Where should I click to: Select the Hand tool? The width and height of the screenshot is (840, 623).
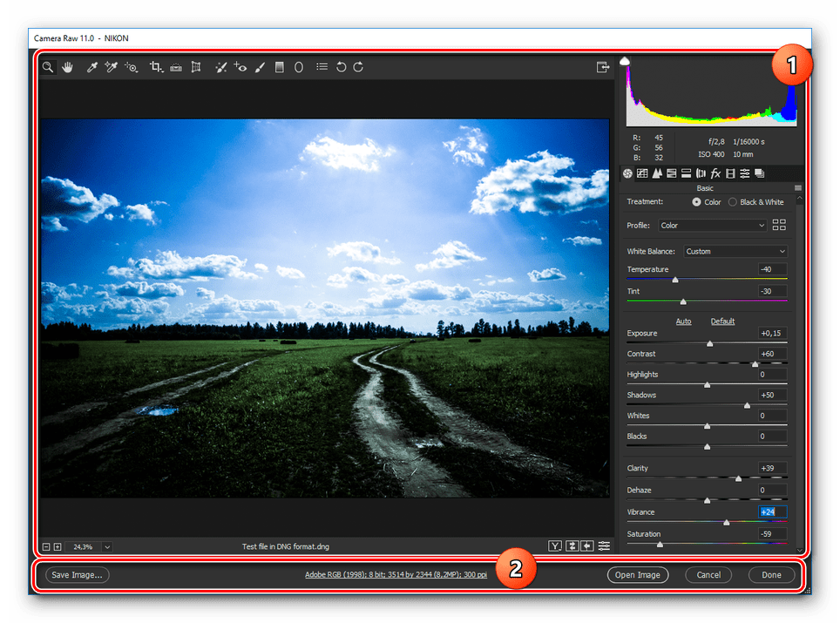pos(68,67)
